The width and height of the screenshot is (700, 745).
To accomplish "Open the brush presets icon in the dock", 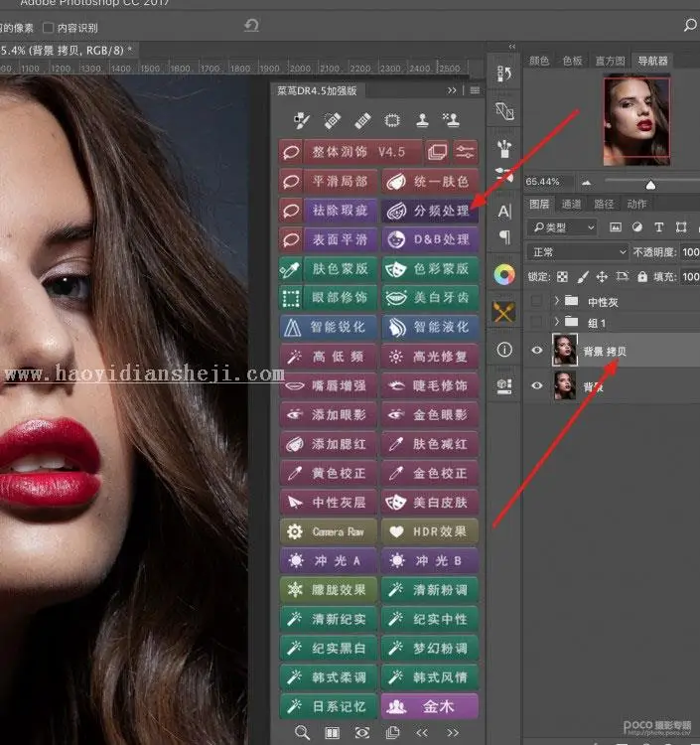I will point(503,149).
